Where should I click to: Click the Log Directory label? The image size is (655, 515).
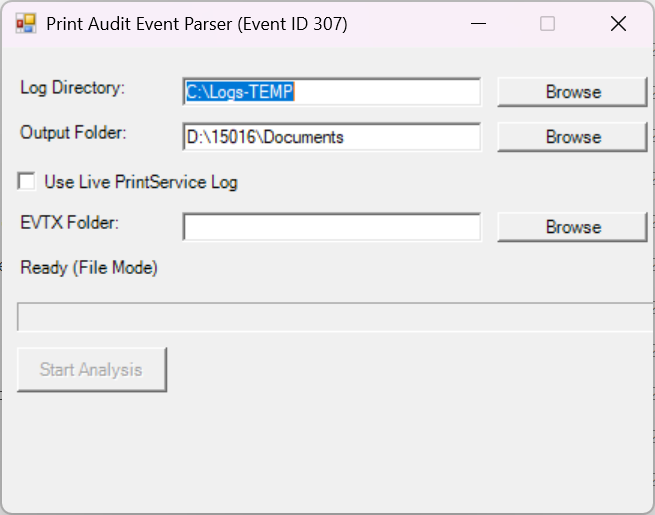click(73, 88)
